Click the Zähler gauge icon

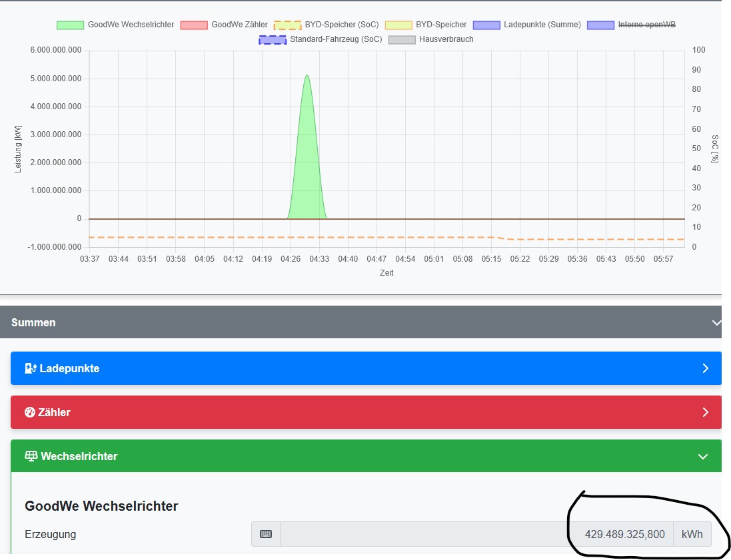click(x=30, y=412)
